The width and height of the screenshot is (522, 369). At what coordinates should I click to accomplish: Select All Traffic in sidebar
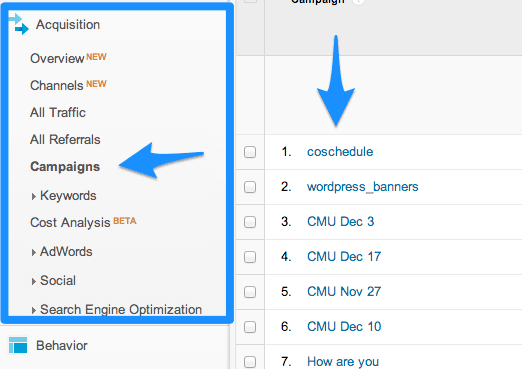58,112
